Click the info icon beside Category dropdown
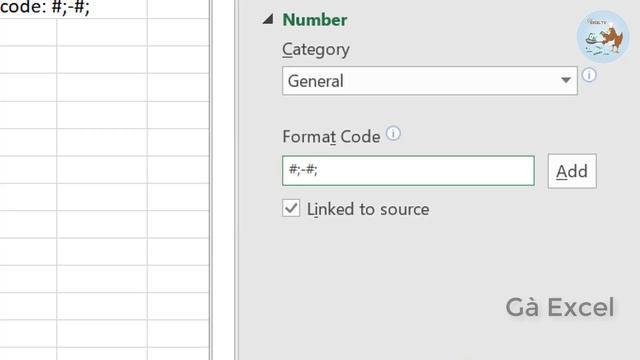The image size is (640, 360). (589, 75)
